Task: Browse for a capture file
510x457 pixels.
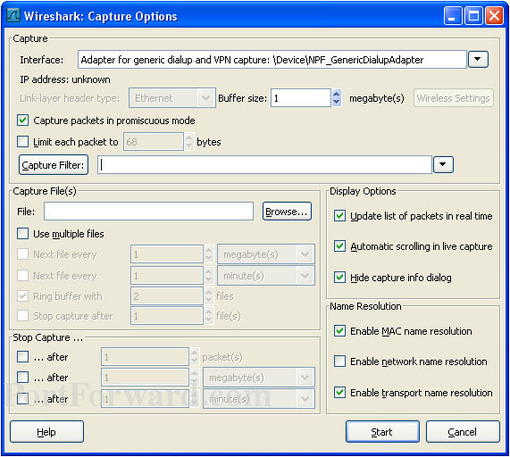Action: click(x=287, y=211)
